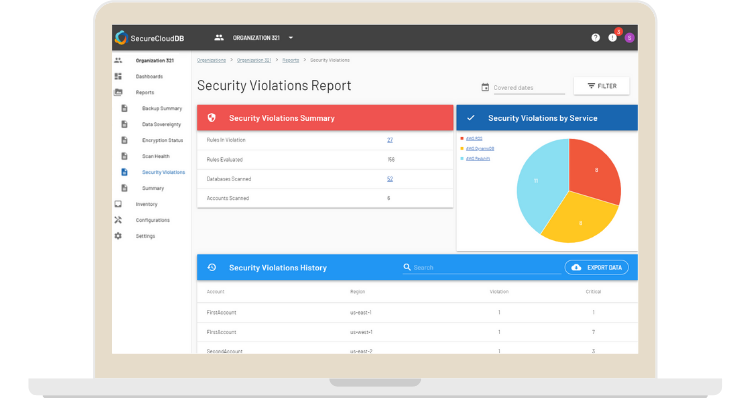The width and height of the screenshot is (750, 398).
Task: Click the shield icon in Summary header
Action: click(211, 118)
